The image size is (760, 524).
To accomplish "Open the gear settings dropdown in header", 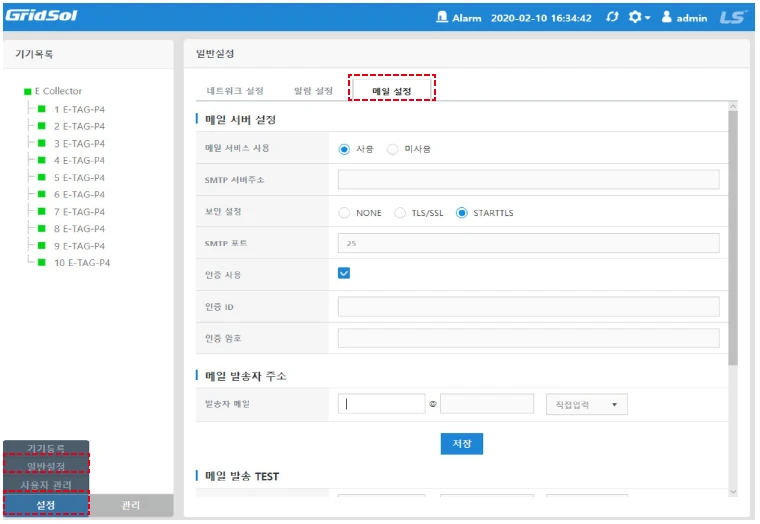I will pyautogui.click(x=639, y=17).
